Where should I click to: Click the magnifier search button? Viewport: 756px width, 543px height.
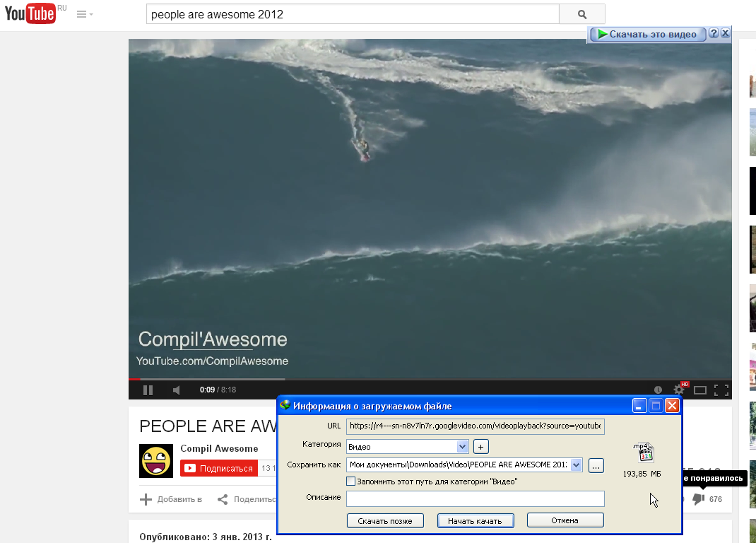(x=581, y=14)
